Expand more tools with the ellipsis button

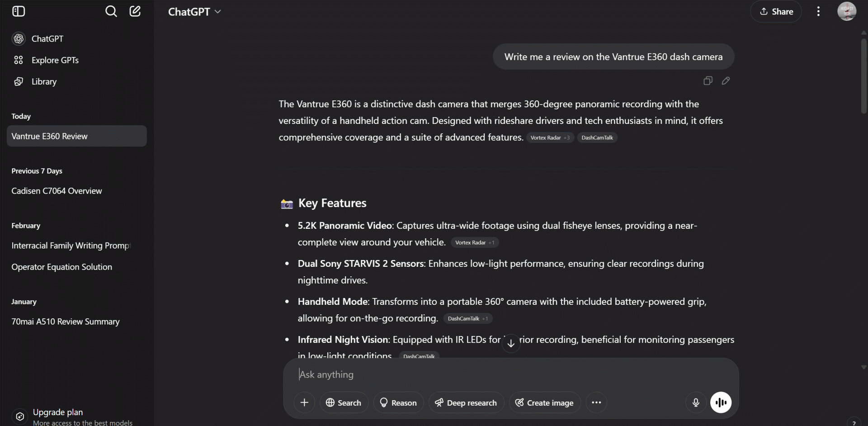596,402
